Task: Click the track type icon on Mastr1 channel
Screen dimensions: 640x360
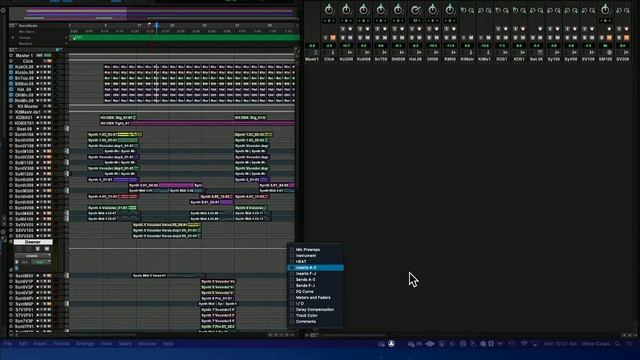Action: [x=316, y=53]
